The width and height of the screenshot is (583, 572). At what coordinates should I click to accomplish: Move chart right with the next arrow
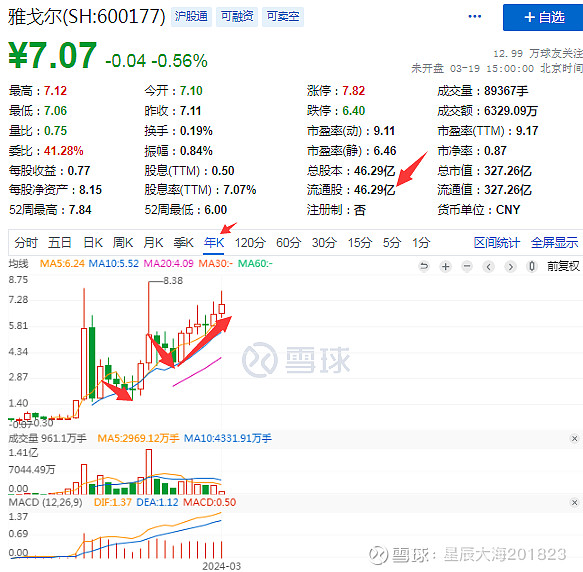pyautogui.click(x=510, y=266)
